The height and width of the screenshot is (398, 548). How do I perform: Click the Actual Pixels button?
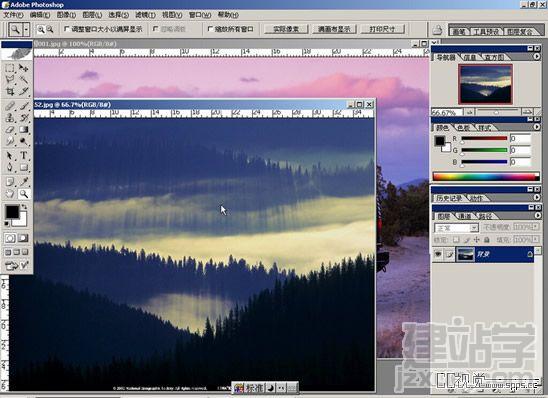(x=286, y=29)
